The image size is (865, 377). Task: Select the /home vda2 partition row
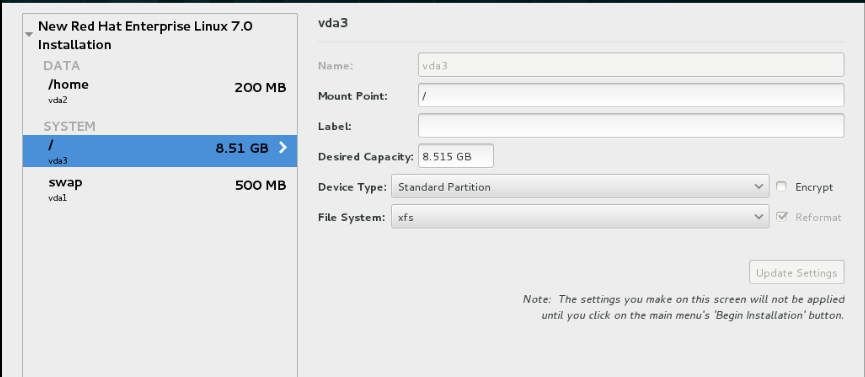pyautogui.click(x=160, y=91)
